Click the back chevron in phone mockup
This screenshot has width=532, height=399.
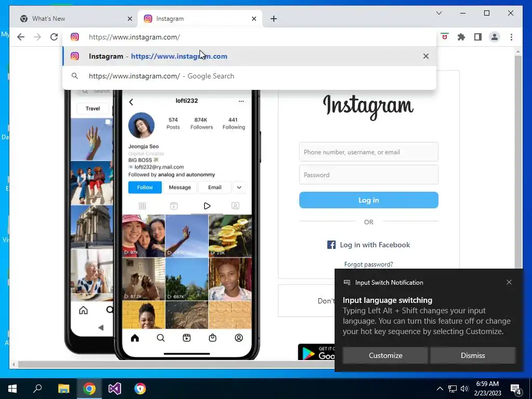(x=131, y=101)
